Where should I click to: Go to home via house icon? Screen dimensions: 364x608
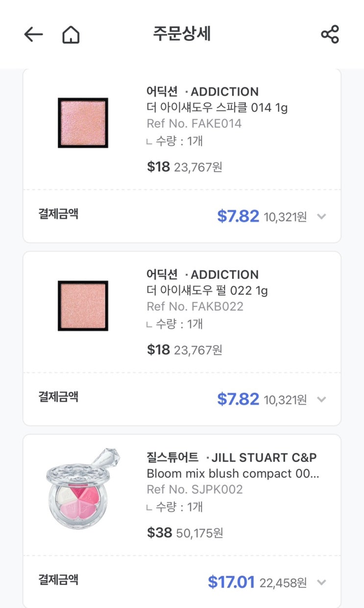tap(71, 35)
